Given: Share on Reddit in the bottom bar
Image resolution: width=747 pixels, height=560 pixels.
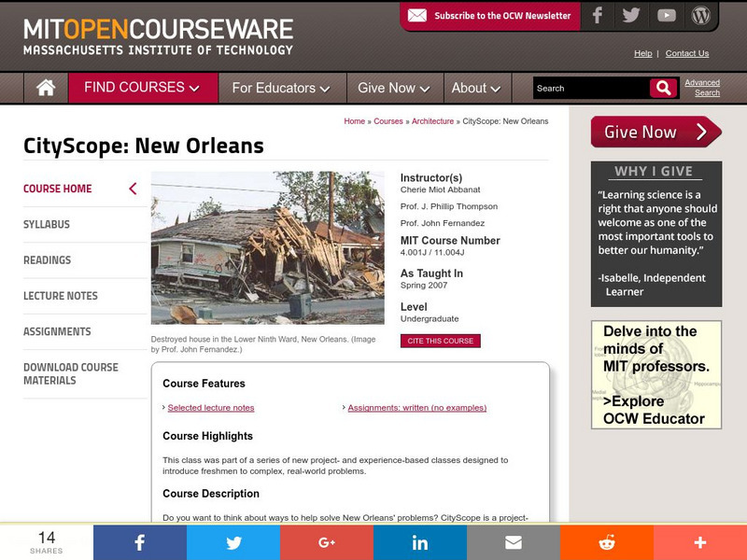Looking at the screenshot, I should coord(606,542).
